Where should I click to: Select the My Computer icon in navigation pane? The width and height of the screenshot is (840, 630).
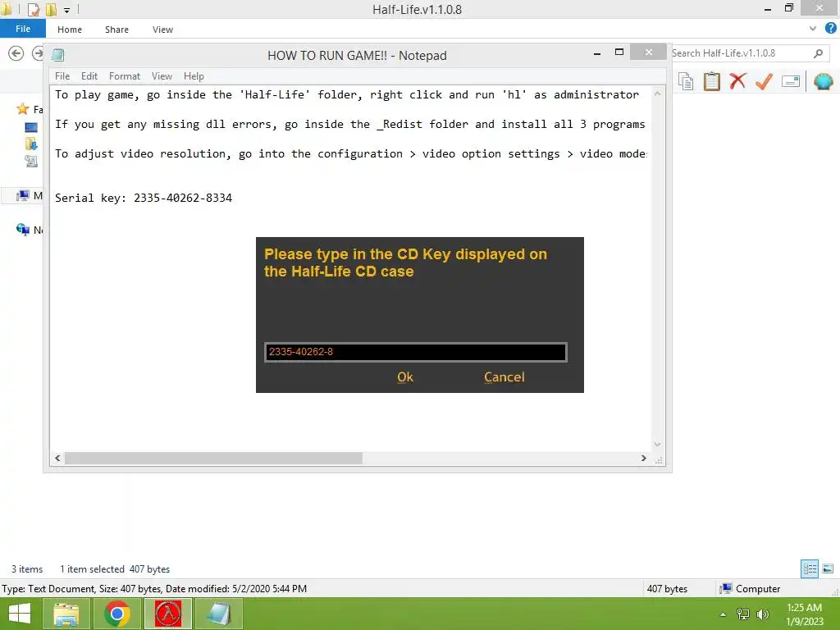pyautogui.click(x=22, y=195)
